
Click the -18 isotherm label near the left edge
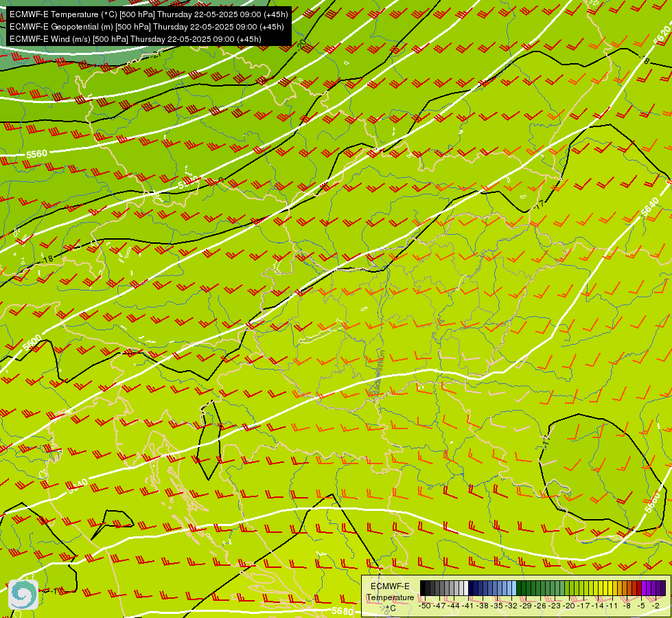47,259
